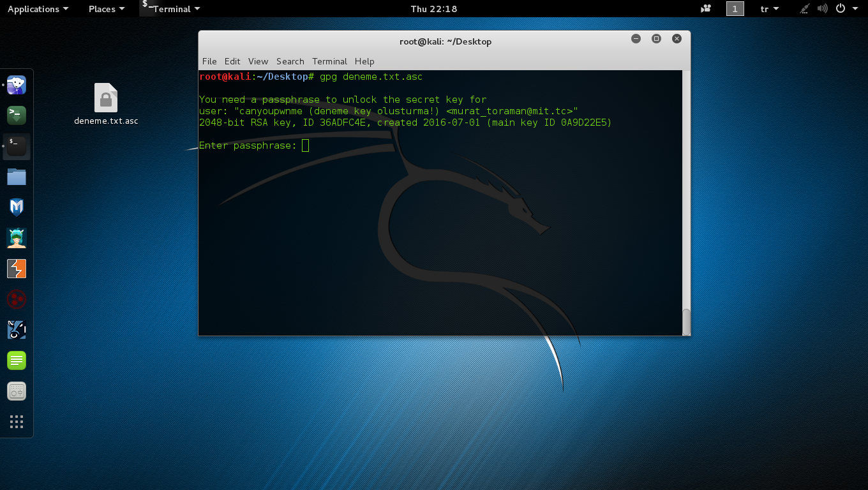The height and width of the screenshot is (490, 868).
Task: Open BeEF XSS framework dock icon
Action: click(17, 330)
